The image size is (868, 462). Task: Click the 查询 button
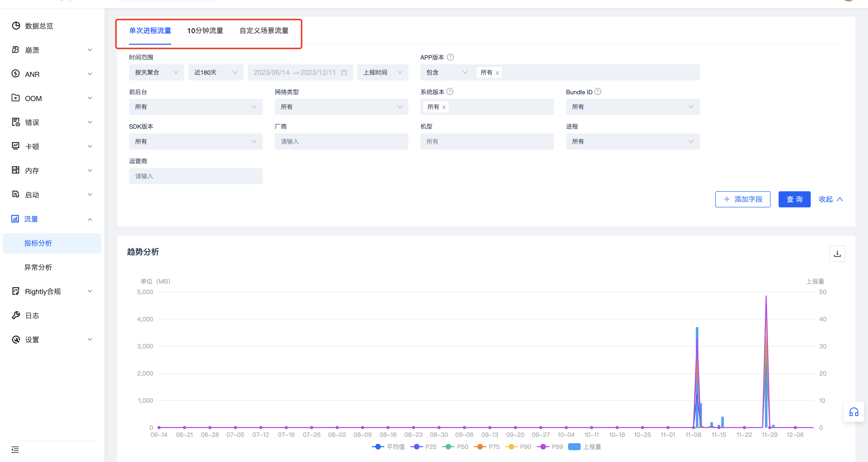coord(794,199)
